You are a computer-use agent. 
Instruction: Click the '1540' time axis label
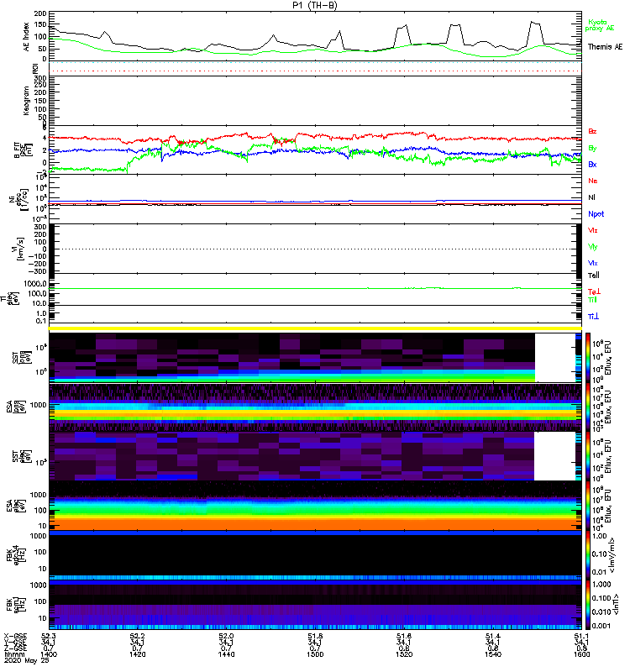tap(493, 654)
